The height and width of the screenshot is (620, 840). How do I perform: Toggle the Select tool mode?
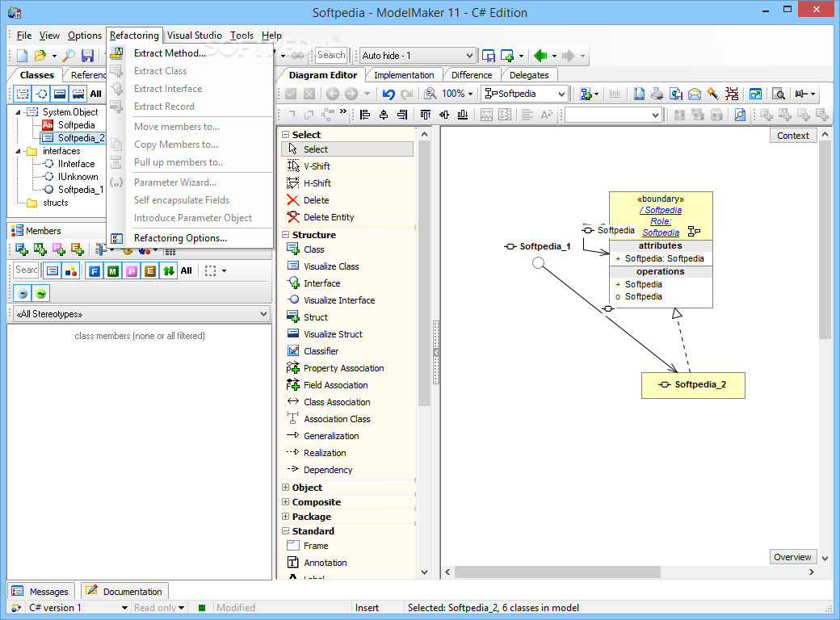tap(347, 149)
